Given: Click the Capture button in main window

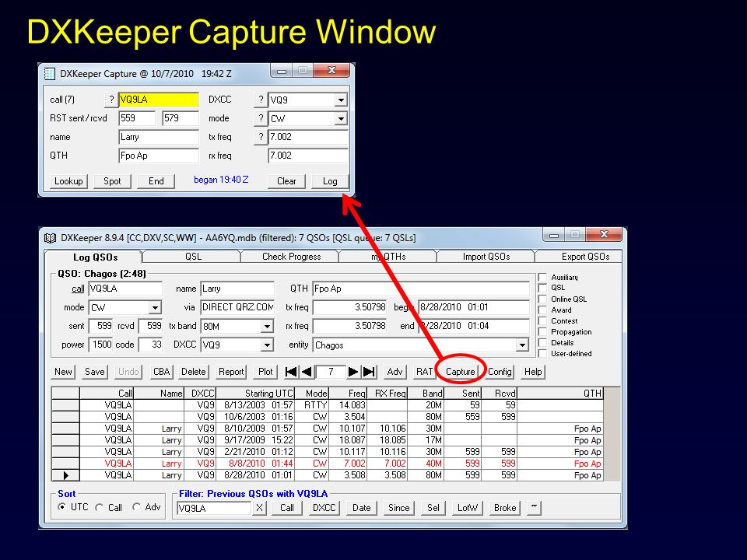Looking at the screenshot, I should click(460, 372).
